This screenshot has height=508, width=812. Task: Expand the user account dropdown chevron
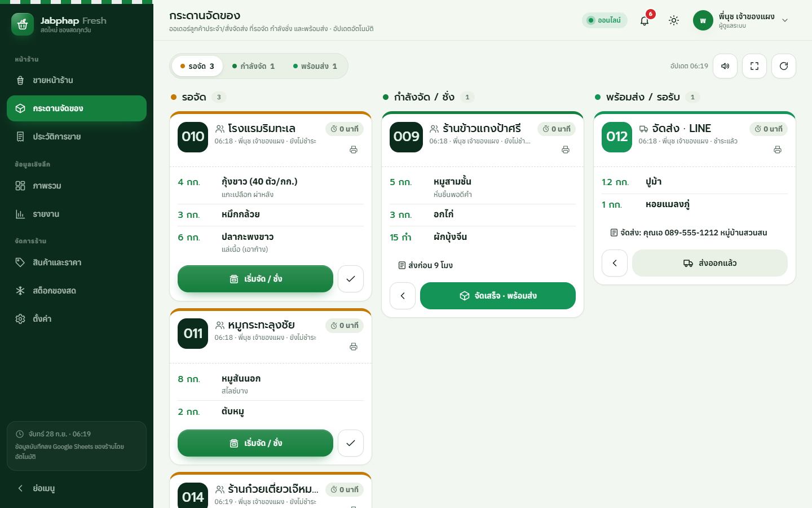pos(785,20)
